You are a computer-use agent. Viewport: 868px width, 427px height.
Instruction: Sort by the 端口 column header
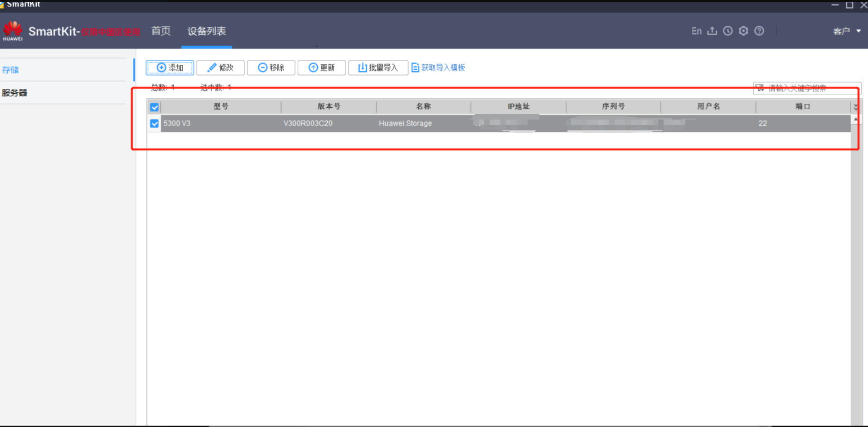point(803,106)
